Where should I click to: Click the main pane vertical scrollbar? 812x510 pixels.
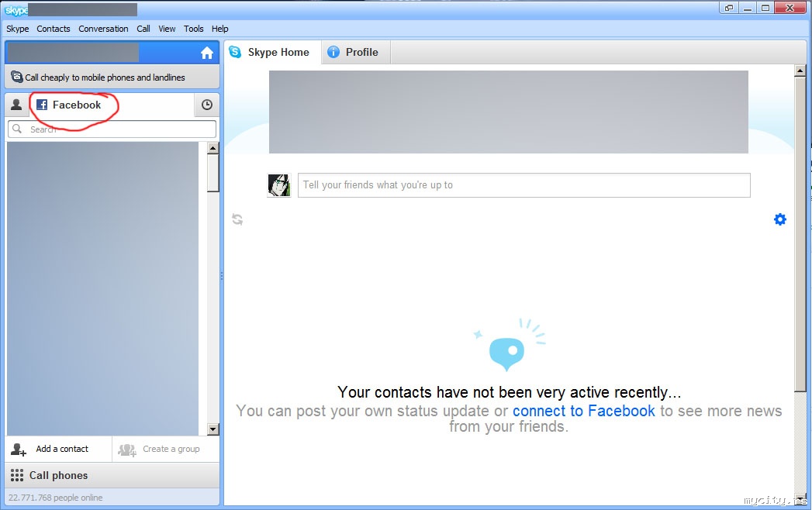tap(800, 235)
